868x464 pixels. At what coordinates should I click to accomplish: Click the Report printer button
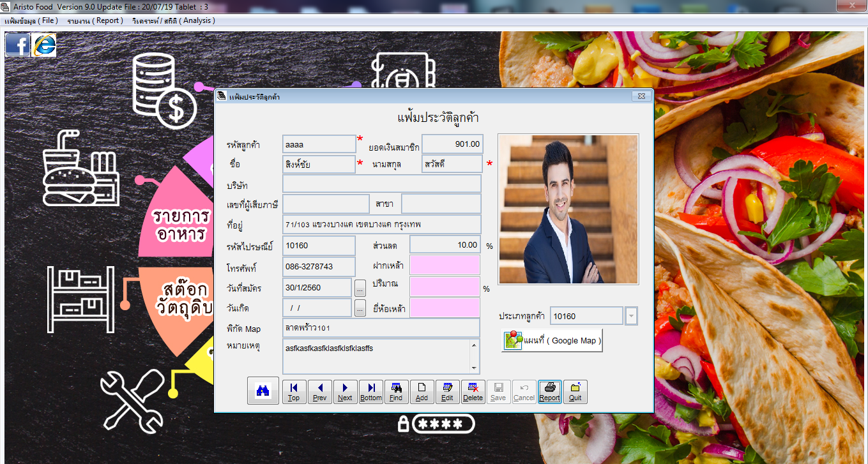click(x=549, y=392)
